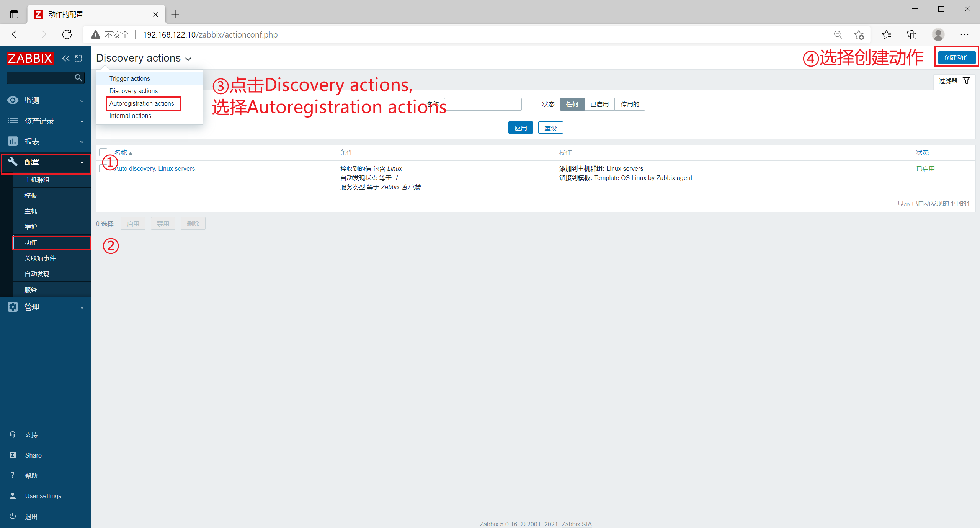Click the 创建动作 button

pos(957,57)
